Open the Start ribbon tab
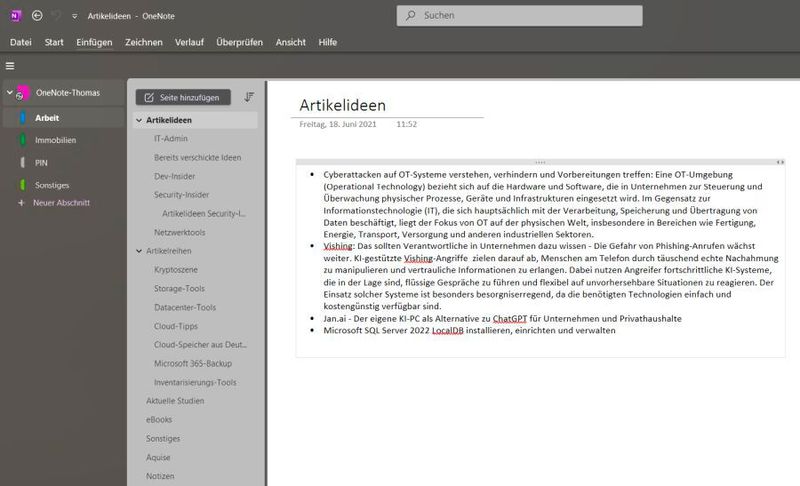This screenshot has height=486, width=800. click(x=54, y=42)
